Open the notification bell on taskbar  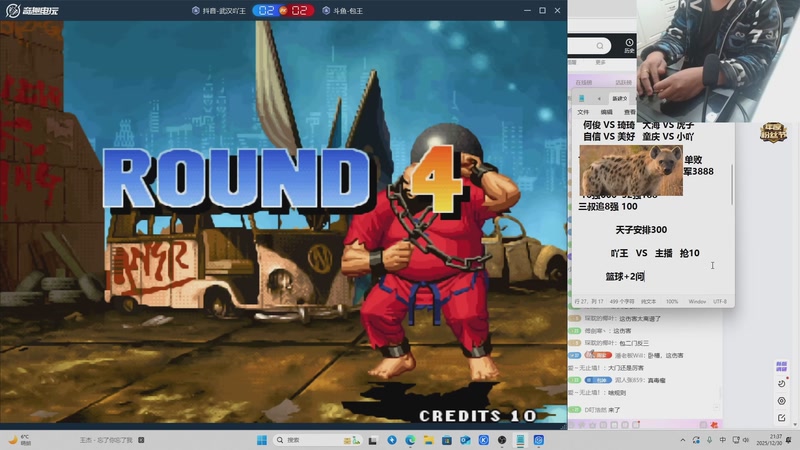pyautogui.click(x=789, y=440)
